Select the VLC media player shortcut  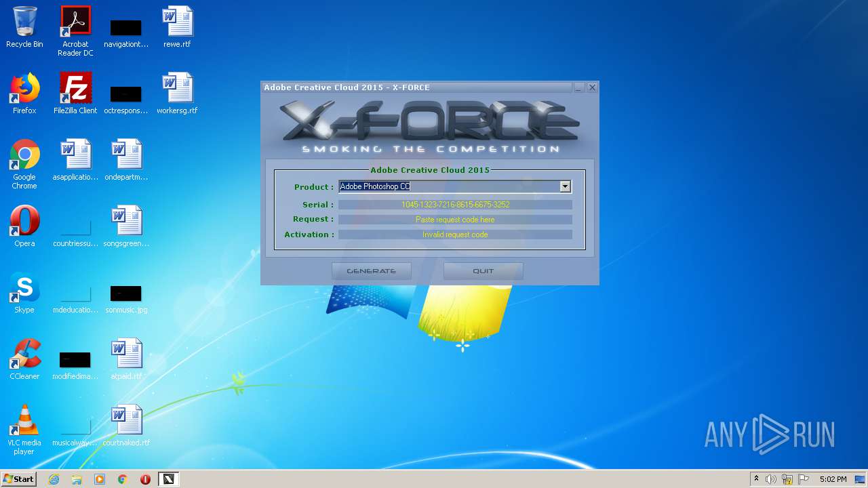24,430
